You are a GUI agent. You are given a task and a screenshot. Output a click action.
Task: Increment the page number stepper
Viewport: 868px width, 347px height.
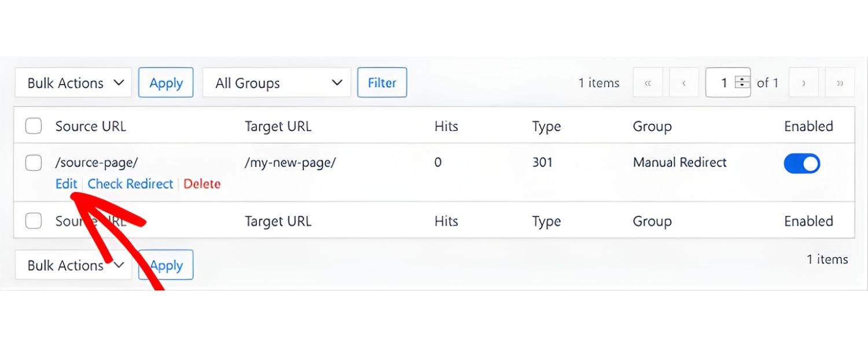pos(742,79)
